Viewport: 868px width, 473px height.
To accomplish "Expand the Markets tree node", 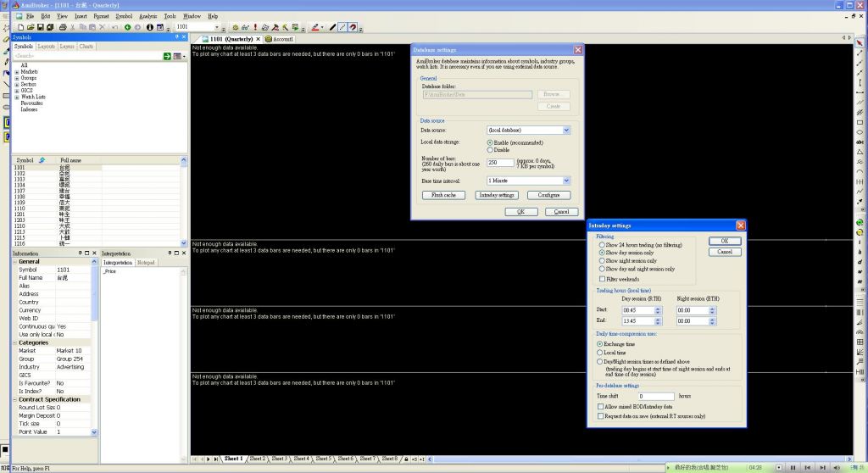I will [17, 72].
